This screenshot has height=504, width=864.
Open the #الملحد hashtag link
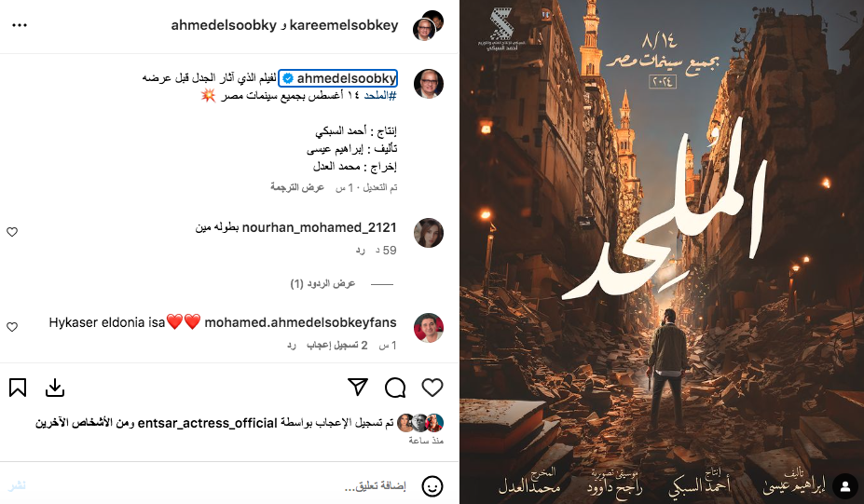click(379, 95)
